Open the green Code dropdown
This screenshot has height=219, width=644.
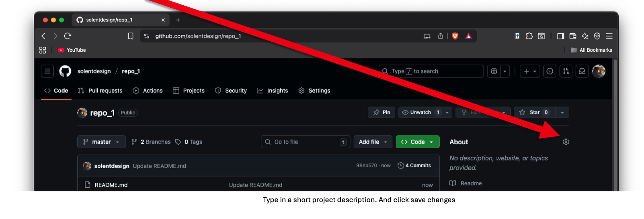pyautogui.click(x=417, y=142)
